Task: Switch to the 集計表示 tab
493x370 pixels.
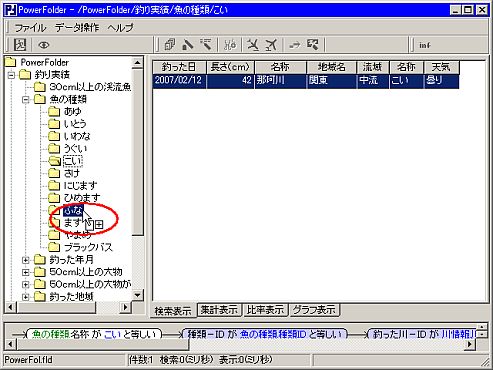Action: pyautogui.click(x=219, y=310)
